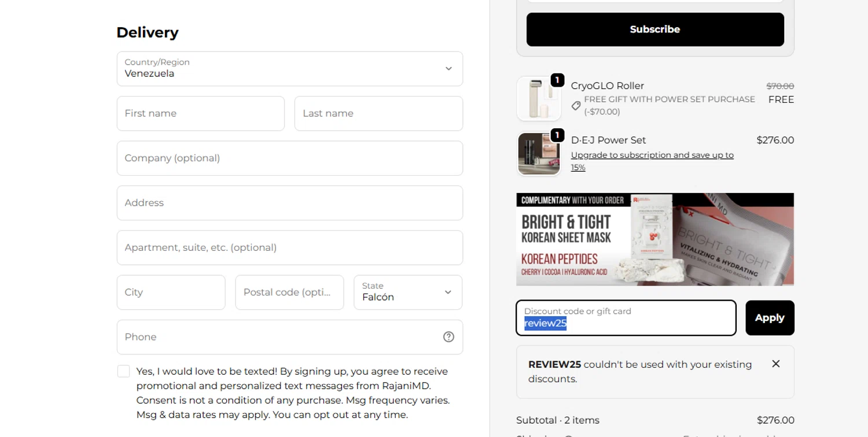Click the Phone number field
This screenshot has width=868, height=437.
pyautogui.click(x=290, y=337)
